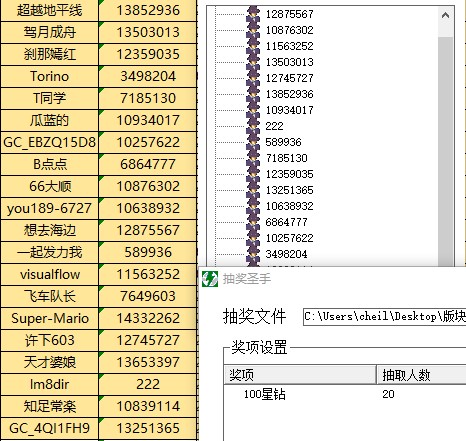
Task: Select tree item 6864777
Action: tap(286, 222)
